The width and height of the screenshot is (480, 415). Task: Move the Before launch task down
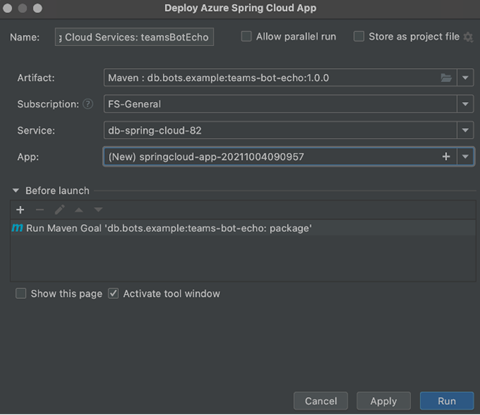coord(98,210)
